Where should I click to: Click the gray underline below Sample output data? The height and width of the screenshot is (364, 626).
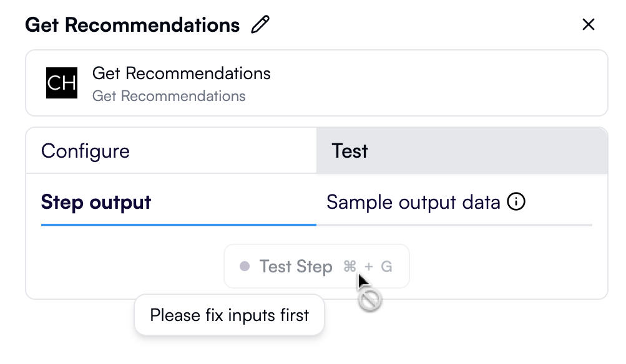tap(454, 224)
